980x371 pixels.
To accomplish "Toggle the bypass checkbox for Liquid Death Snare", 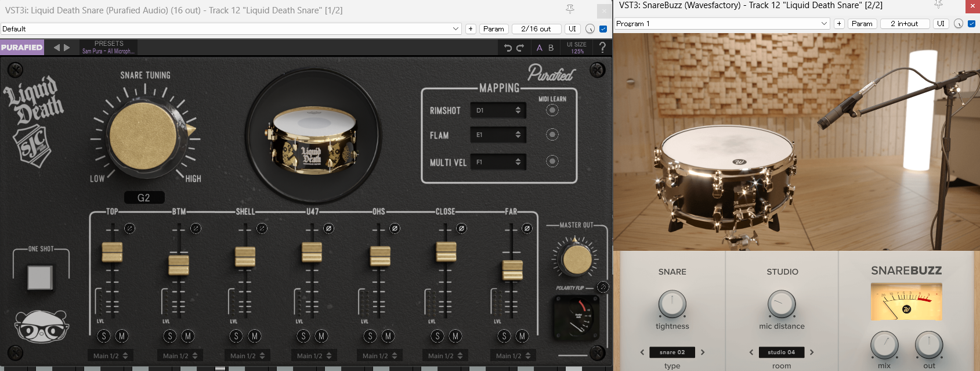I will tap(603, 29).
